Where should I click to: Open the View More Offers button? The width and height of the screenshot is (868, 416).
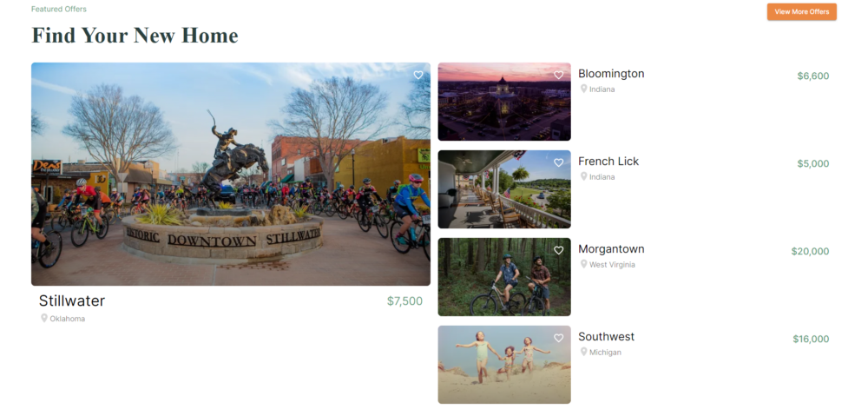801,11
